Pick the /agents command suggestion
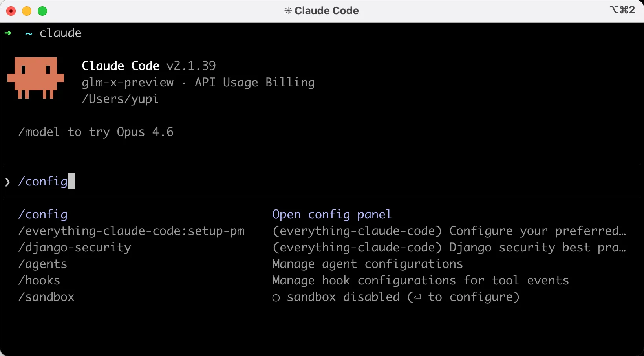644x356 pixels. point(43,264)
